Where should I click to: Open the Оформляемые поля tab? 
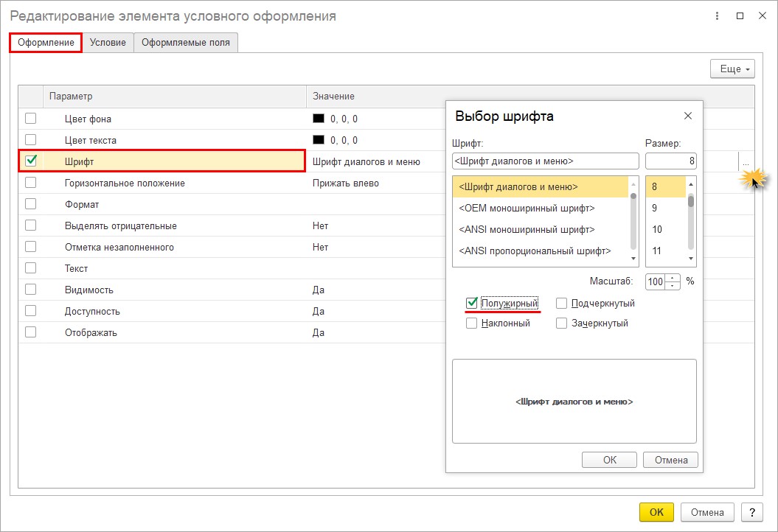(x=186, y=43)
